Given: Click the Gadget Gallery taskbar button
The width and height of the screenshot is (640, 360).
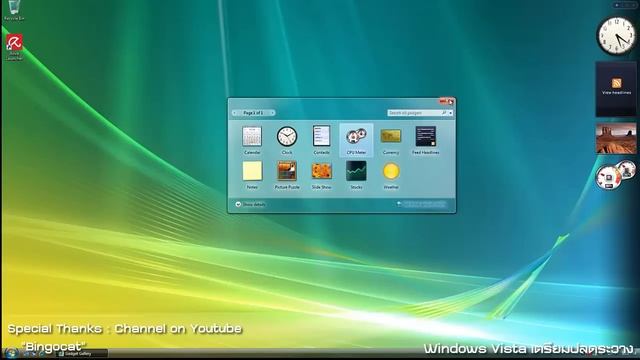Looking at the screenshot, I should point(82,354).
